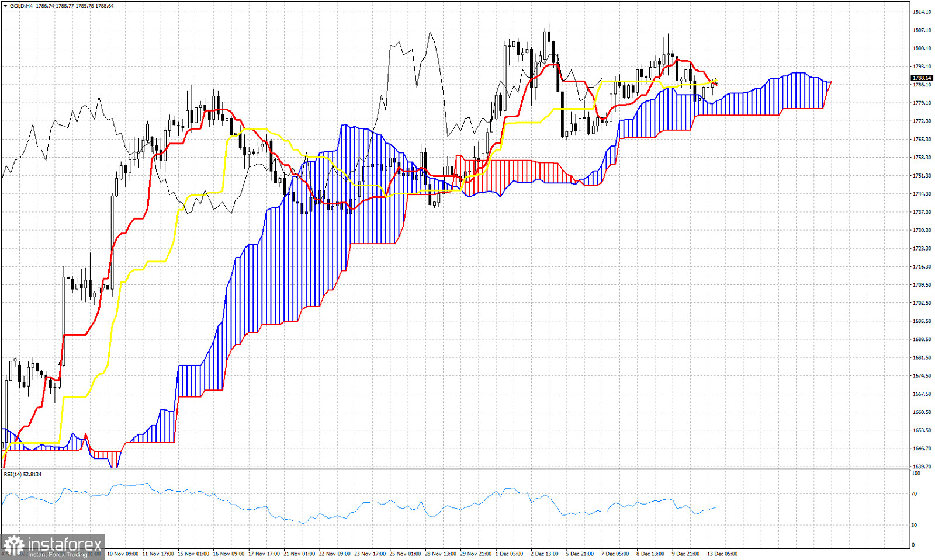Select the 1814.10 price axis label

coord(922,12)
